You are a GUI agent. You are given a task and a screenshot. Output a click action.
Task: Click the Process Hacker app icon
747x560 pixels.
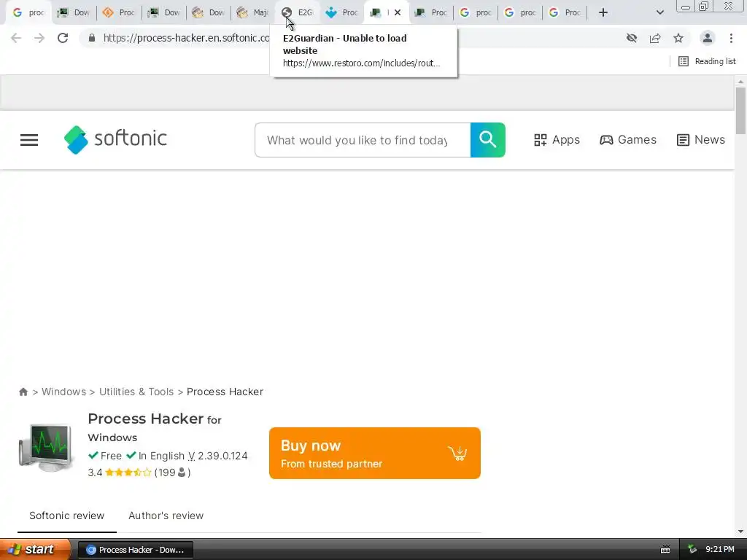46,447
